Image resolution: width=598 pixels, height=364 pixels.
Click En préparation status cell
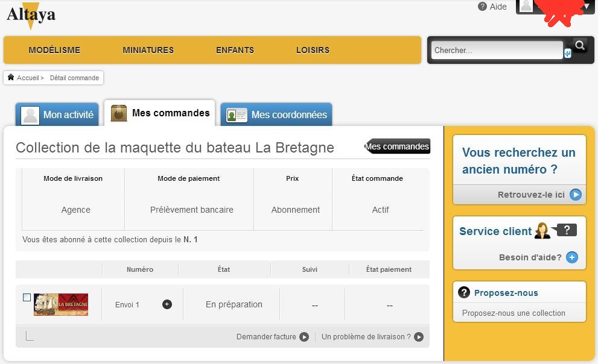point(234,304)
